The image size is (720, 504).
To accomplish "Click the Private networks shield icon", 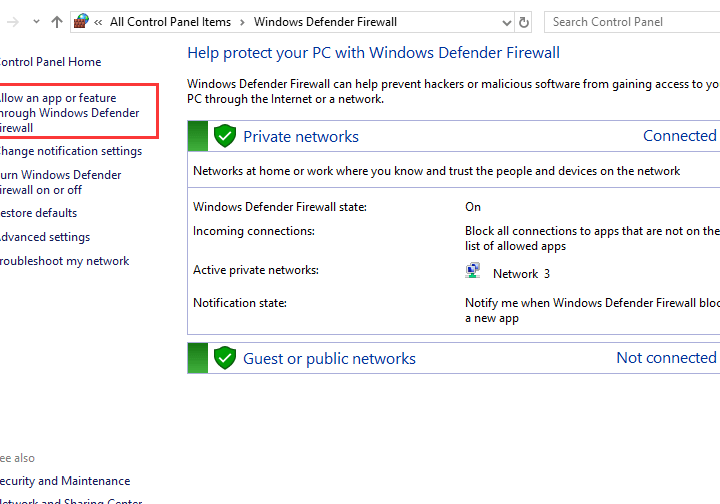I will pos(225,136).
